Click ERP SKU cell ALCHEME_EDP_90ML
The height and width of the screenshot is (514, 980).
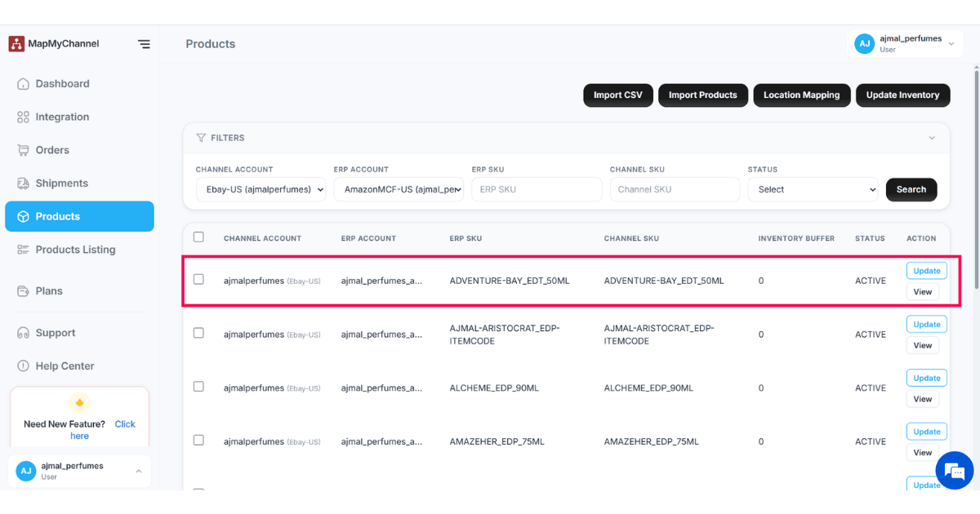click(x=494, y=388)
